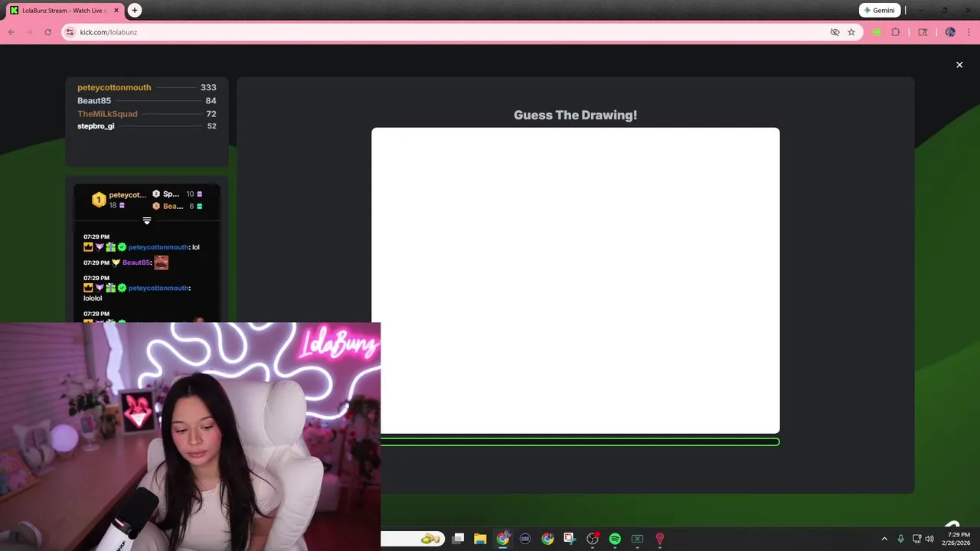
Task: Click the peteycot... top gifter name
Action: click(x=127, y=195)
